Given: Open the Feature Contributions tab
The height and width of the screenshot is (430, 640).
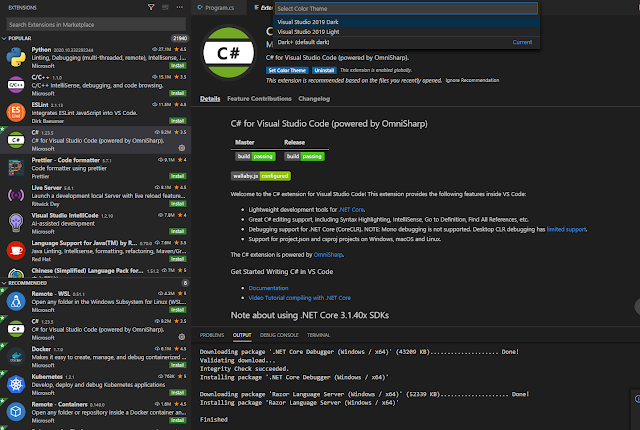Looking at the screenshot, I should click(x=259, y=99).
